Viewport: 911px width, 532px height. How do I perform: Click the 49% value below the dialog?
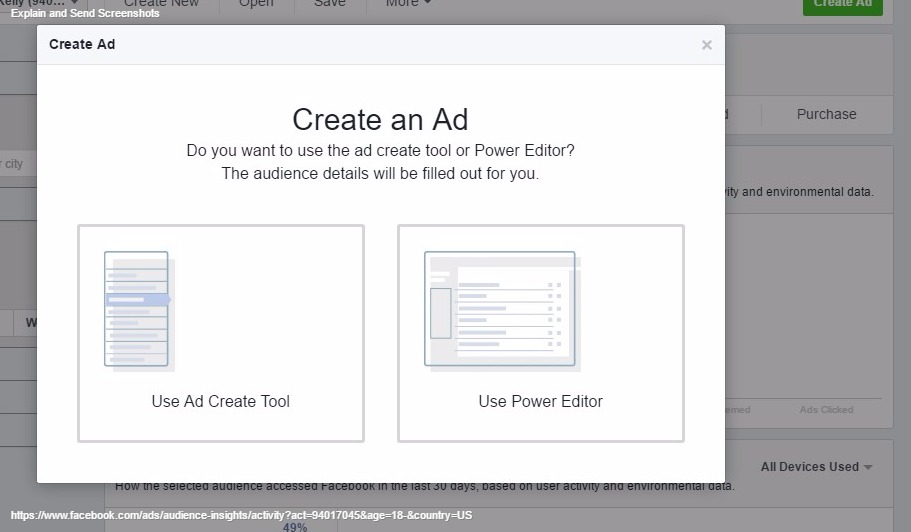(295, 527)
